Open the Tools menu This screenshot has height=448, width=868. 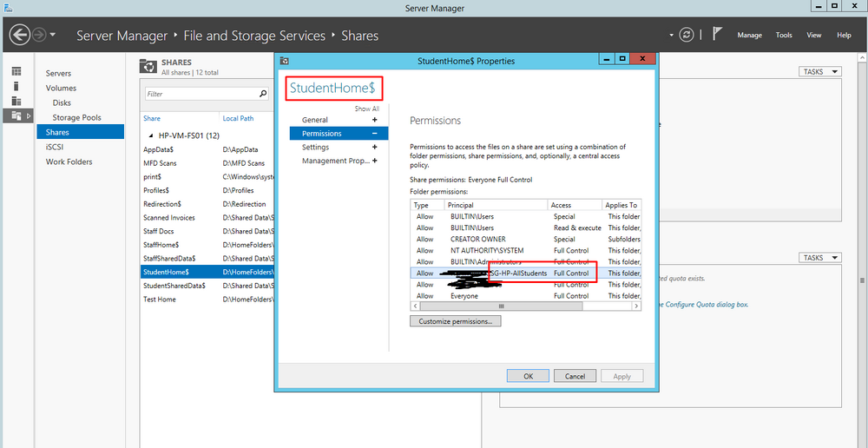pos(784,35)
